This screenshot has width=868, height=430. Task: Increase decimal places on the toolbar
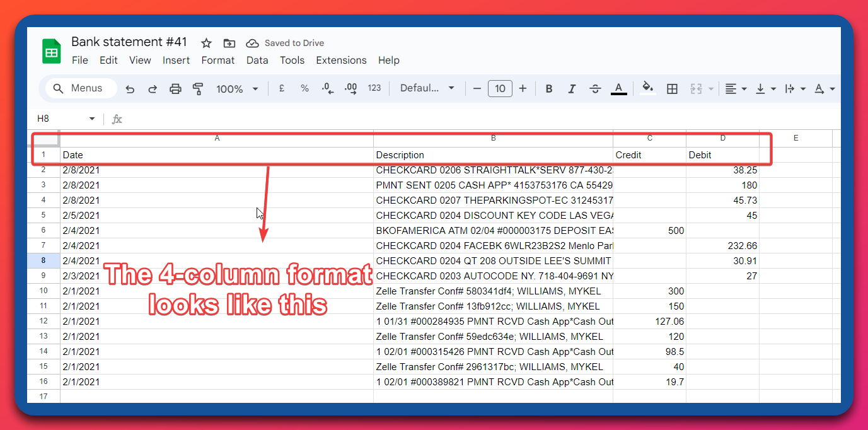click(350, 88)
